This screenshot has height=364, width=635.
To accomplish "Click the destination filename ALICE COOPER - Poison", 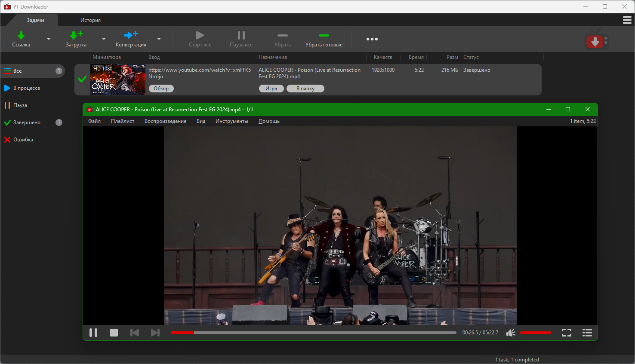I will [x=309, y=73].
